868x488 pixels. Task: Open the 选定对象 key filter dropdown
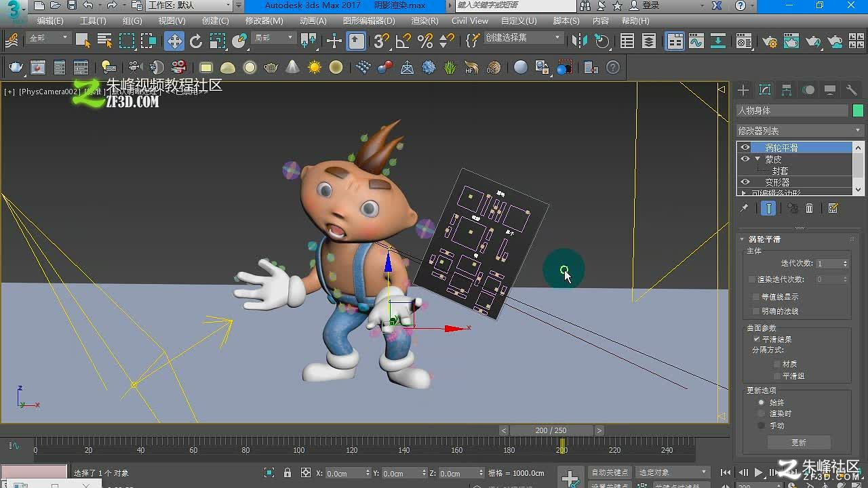pos(672,472)
